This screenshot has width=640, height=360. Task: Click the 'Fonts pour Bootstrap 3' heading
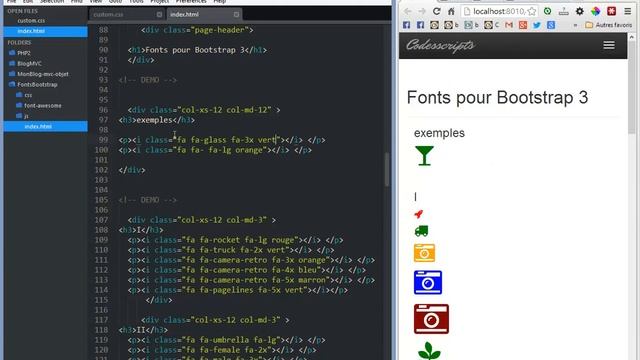pyautogui.click(x=497, y=98)
